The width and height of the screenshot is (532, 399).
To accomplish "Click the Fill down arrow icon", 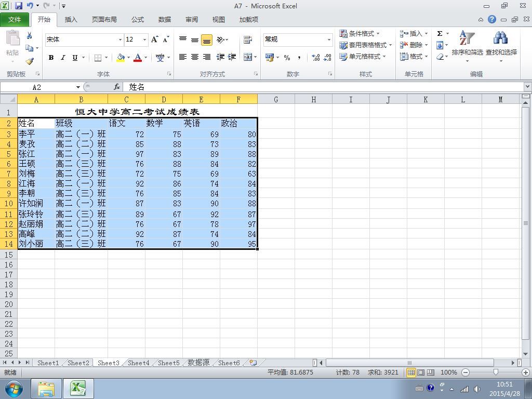I will (x=440, y=45).
